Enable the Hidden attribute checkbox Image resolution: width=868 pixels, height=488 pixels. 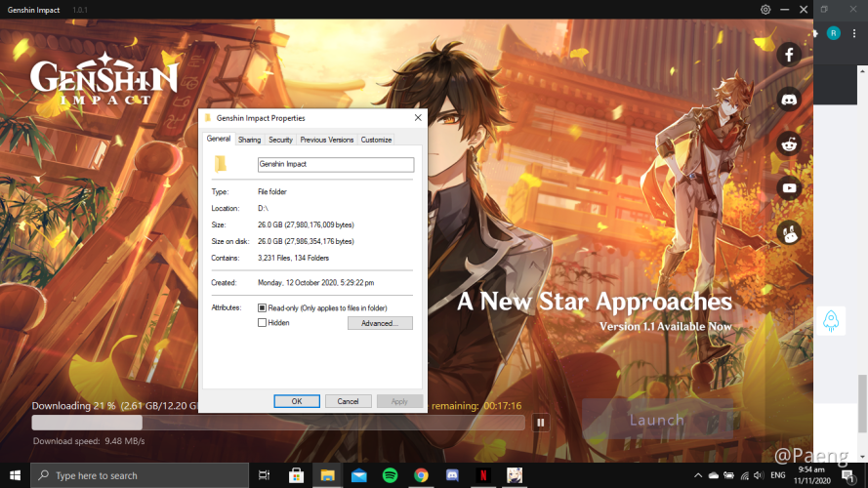tap(263, 322)
